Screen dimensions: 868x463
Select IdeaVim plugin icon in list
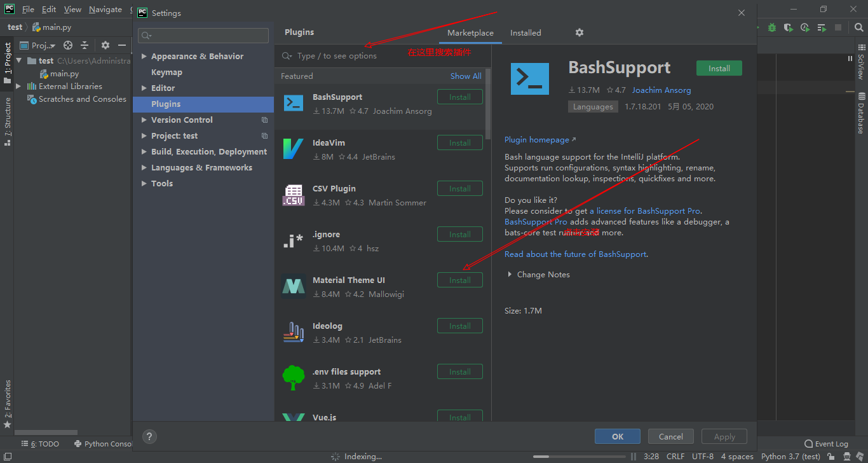pos(293,149)
